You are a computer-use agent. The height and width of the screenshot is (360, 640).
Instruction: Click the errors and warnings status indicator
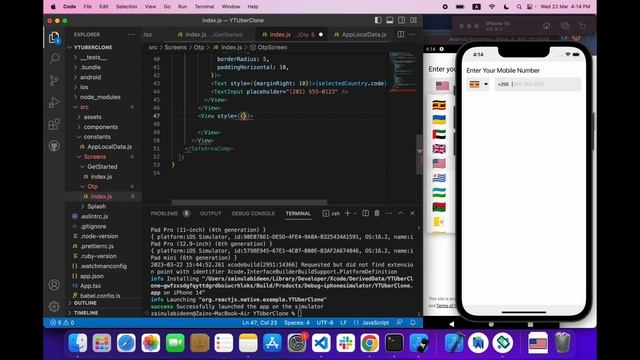[x=62, y=322]
